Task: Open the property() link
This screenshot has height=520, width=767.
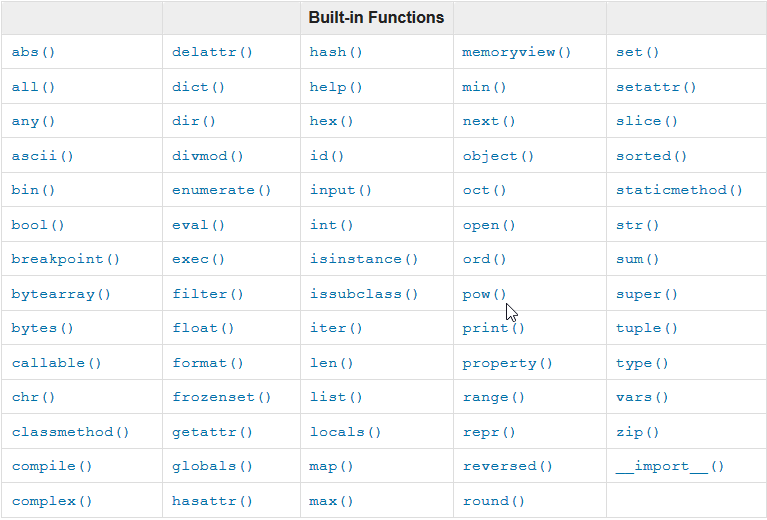Action: pos(507,363)
